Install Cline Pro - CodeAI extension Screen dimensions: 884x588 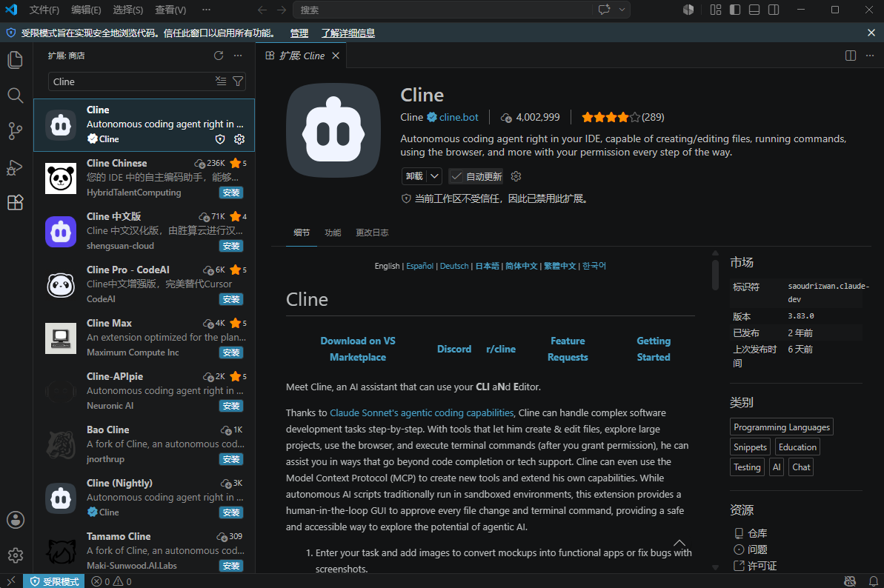pyautogui.click(x=231, y=299)
